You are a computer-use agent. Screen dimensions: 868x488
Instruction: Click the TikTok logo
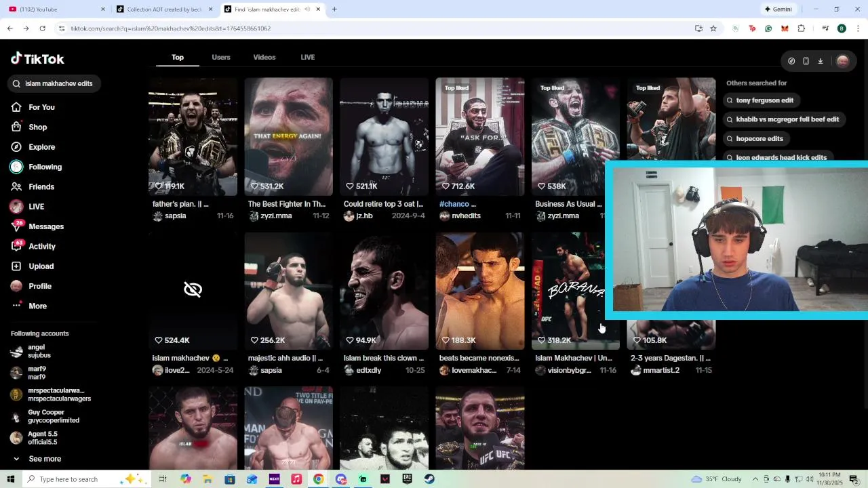coord(37,59)
